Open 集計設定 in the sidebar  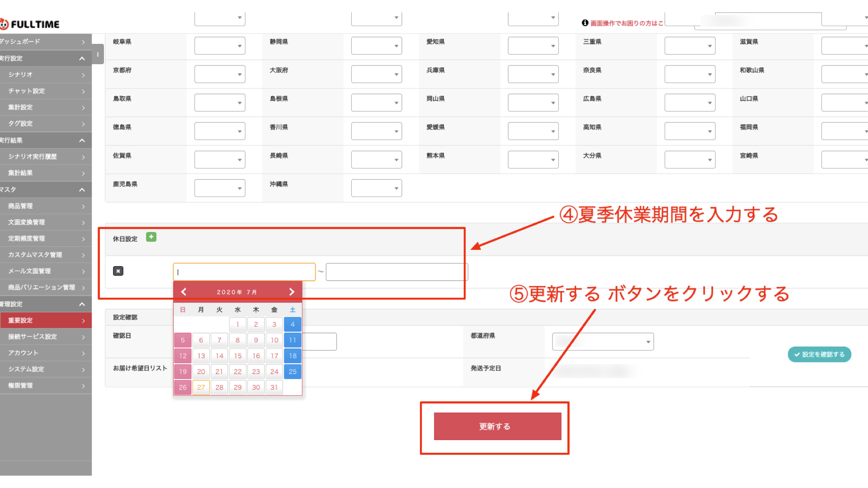46,107
